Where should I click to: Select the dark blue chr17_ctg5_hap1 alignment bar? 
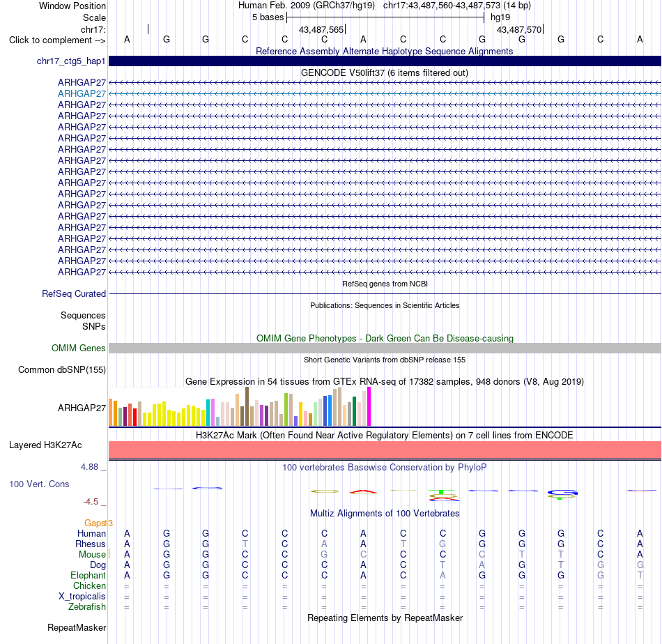(385, 61)
